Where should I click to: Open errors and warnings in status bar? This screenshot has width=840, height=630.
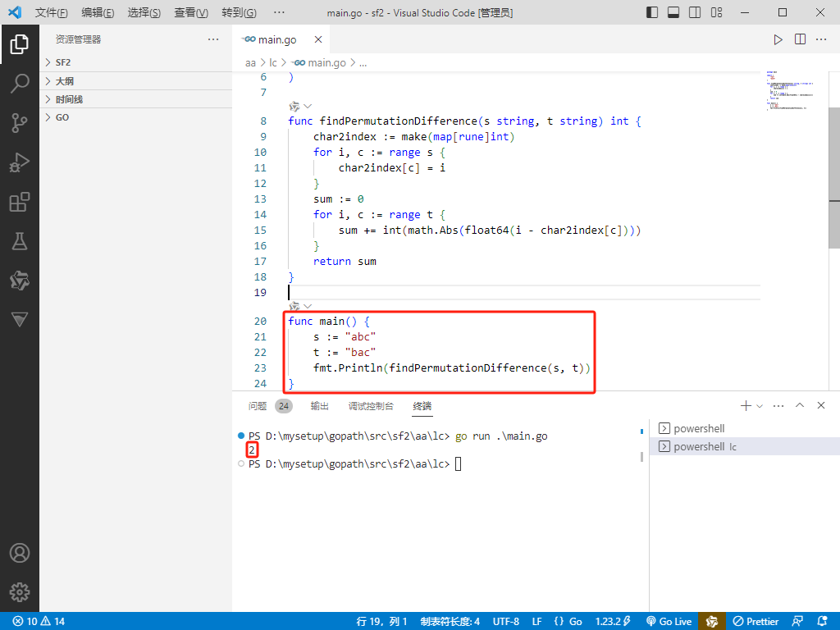39,622
